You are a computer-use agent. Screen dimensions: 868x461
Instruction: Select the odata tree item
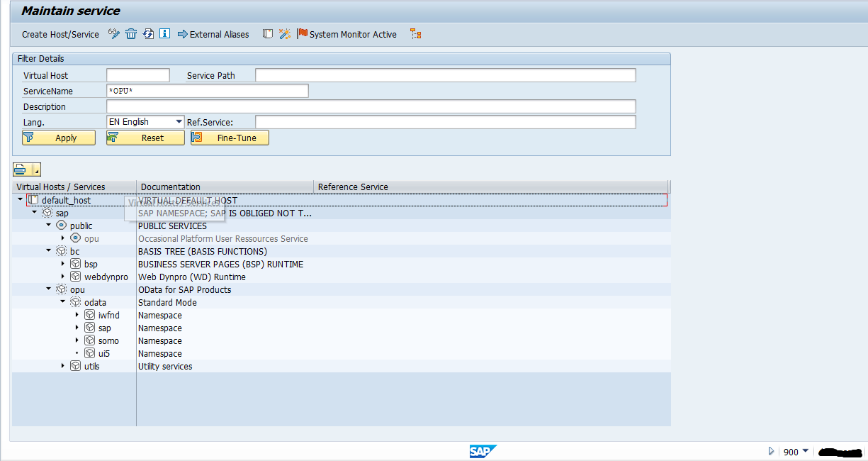tap(95, 303)
